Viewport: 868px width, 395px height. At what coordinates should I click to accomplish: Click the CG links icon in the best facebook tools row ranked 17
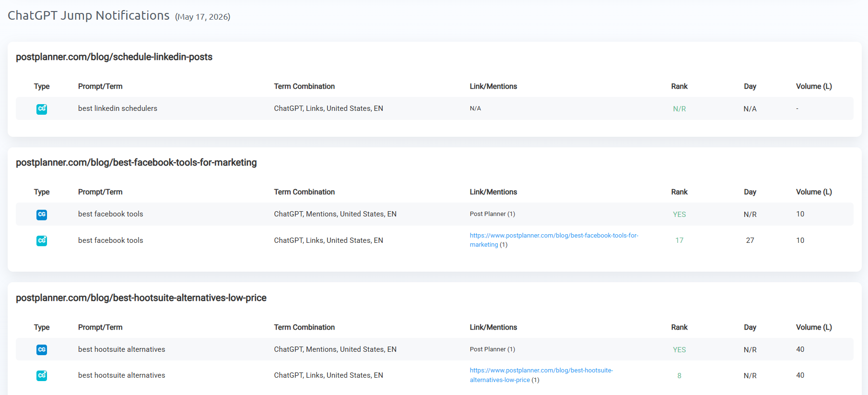coord(42,240)
